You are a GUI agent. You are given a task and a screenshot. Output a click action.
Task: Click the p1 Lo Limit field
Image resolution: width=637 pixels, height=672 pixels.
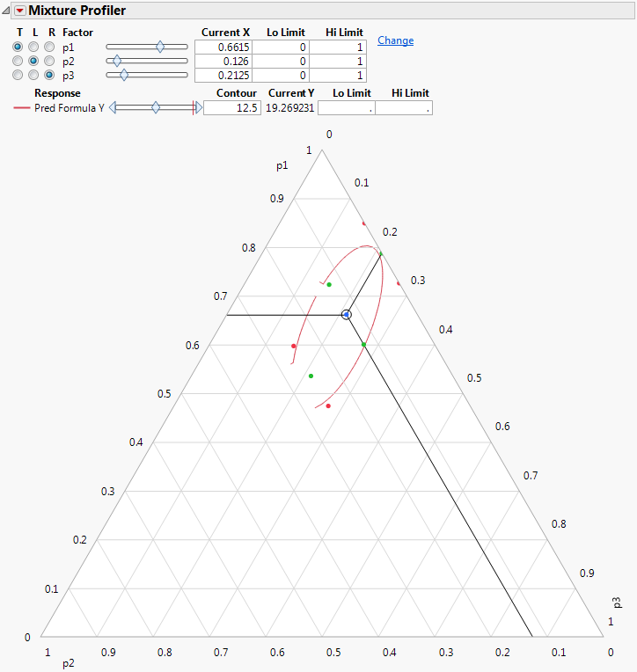(x=281, y=47)
